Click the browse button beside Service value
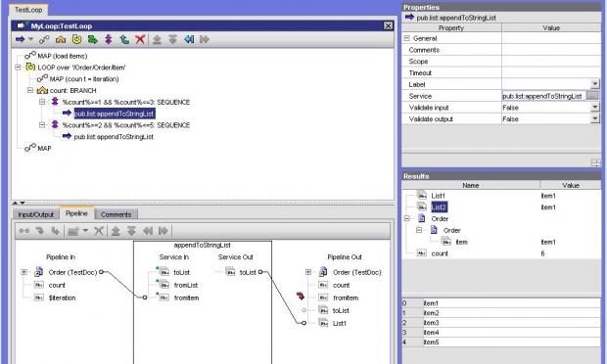 pos(592,96)
